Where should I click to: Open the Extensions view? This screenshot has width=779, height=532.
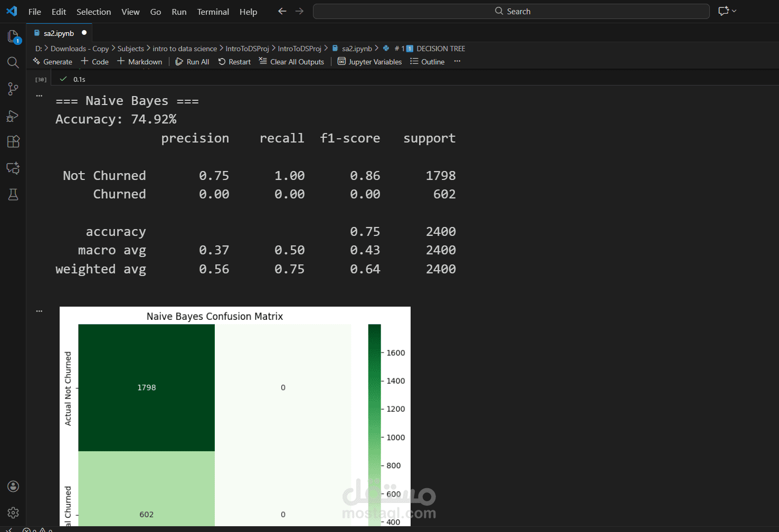(13, 141)
